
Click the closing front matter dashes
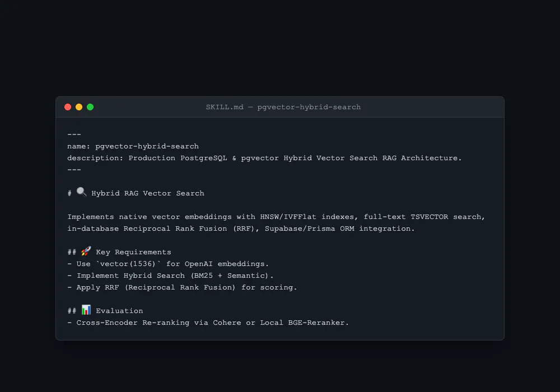point(74,170)
